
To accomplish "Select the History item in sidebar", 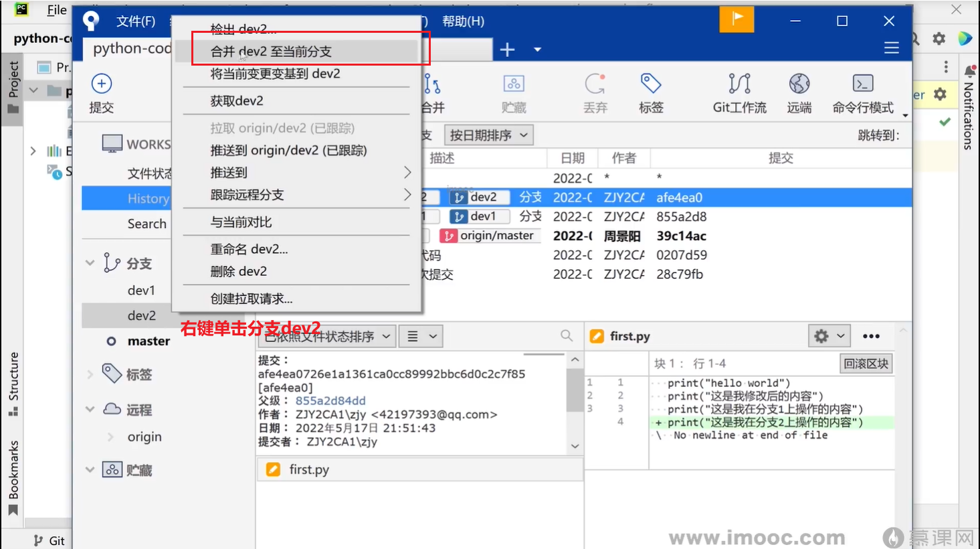I will 148,198.
